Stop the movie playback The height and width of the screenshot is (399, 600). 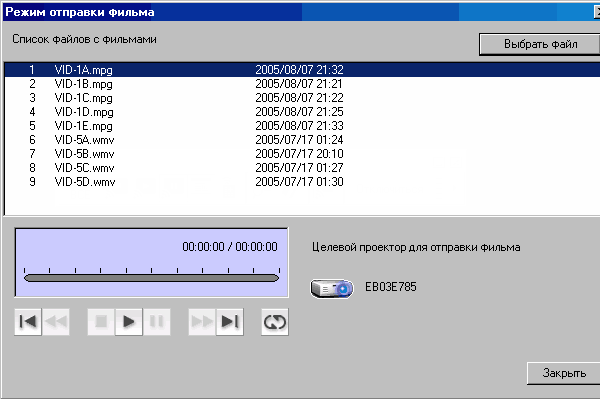[x=101, y=322]
